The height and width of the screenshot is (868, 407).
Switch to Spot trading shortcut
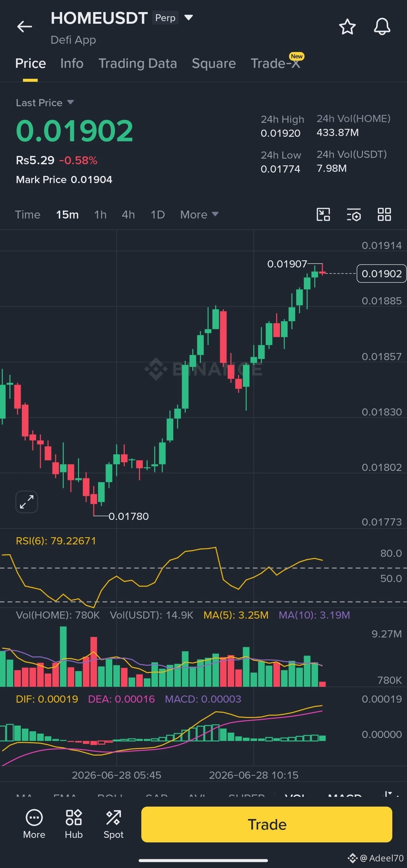(x=113, y=824)
